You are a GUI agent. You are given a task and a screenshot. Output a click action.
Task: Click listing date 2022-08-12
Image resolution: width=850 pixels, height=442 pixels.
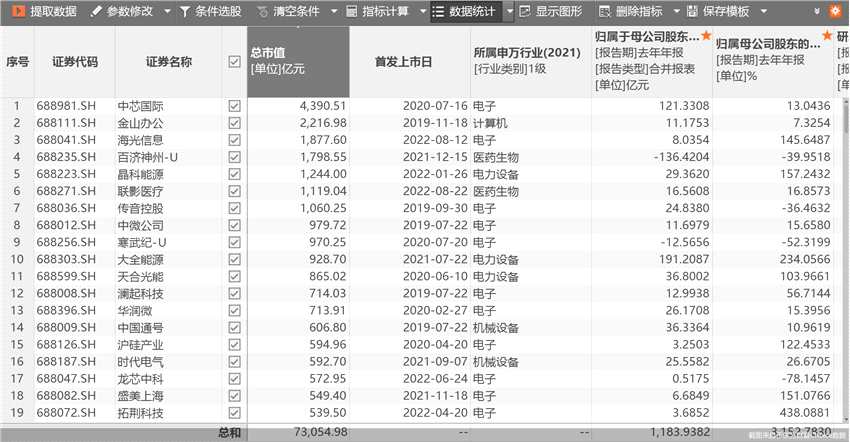click(435, 140)
